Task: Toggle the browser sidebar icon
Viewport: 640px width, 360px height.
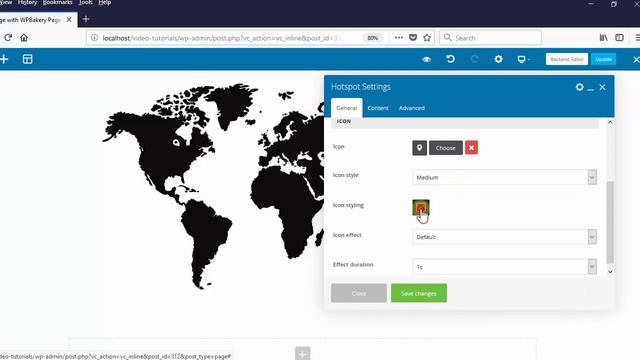Action: coord(620,38)
